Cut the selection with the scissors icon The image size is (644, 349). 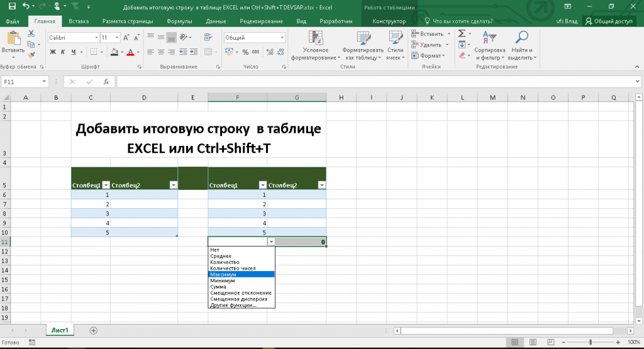click(31, 34)
